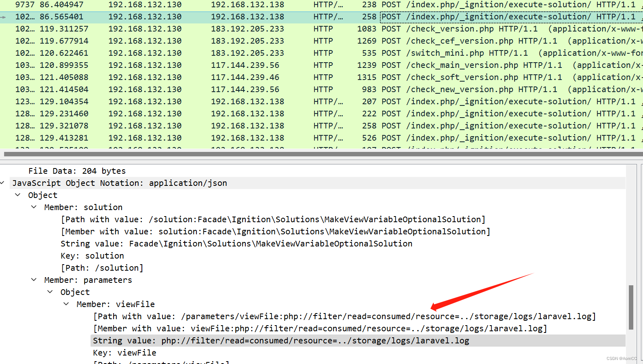The width and height of the screenshot is (643, 364).
Task: Select the 'Member: solution' label
Action: (x=83, y=207)
